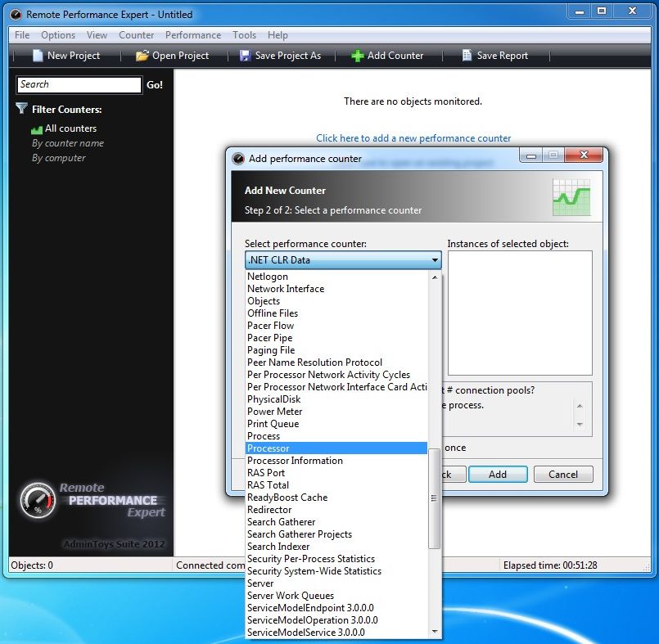Click the Save Project As floppy icon
This screenshot has height=644, width=659.
(245, 56)
